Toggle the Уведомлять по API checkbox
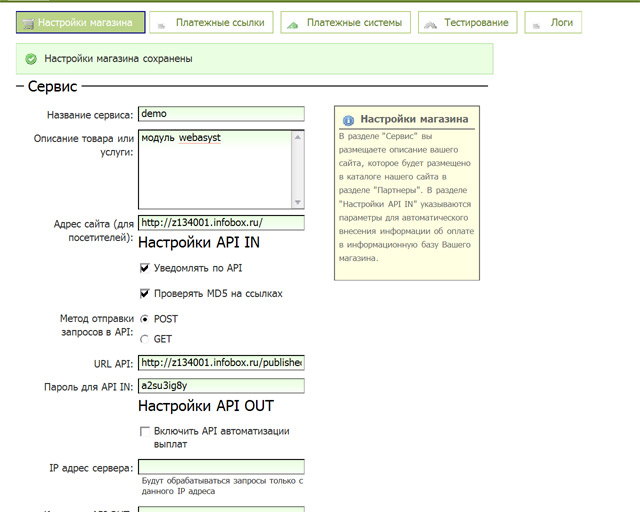640x512 pixels. 145,269
